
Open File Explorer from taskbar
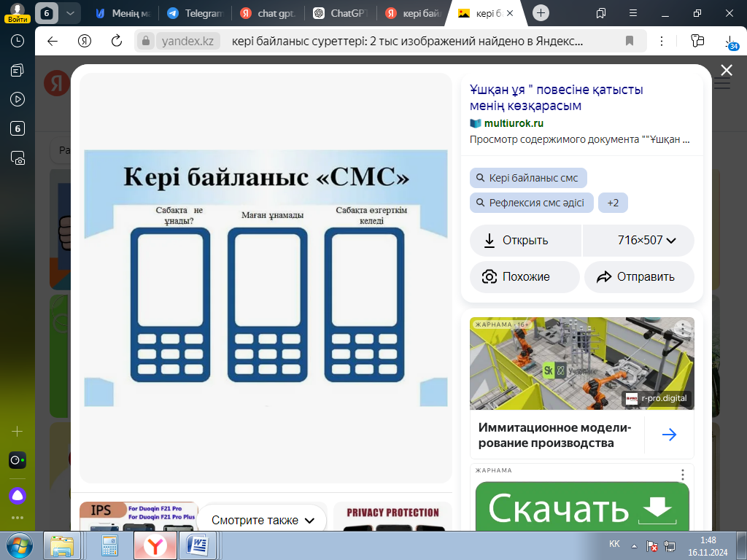point(63,546)
